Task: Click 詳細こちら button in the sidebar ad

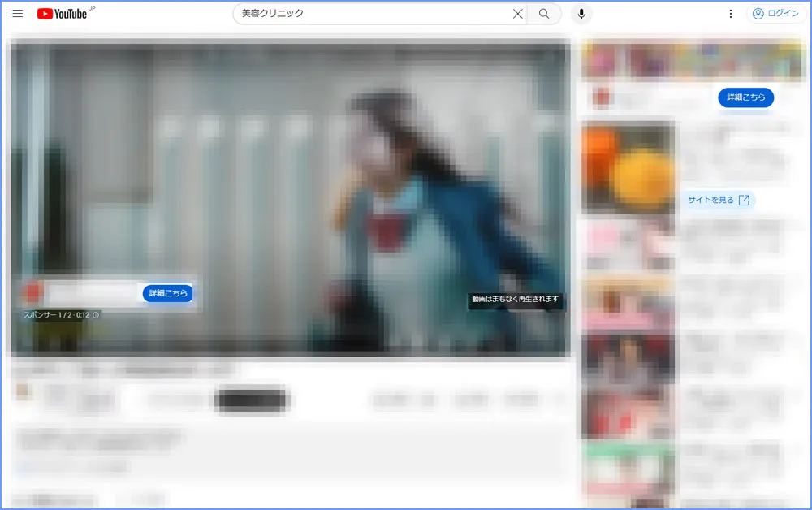Action: coord(745,97)
